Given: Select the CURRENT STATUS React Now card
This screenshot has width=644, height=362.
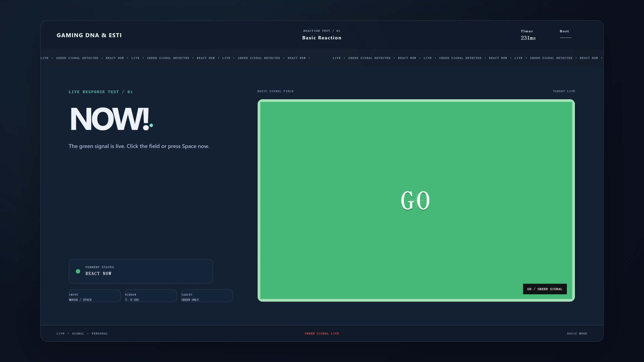Looking at the screenshot, I should point(141,271).
